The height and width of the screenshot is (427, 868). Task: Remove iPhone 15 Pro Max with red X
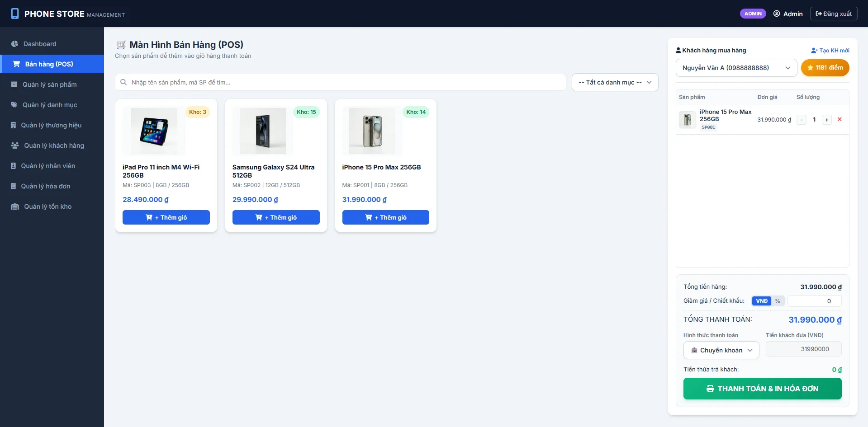840,119
